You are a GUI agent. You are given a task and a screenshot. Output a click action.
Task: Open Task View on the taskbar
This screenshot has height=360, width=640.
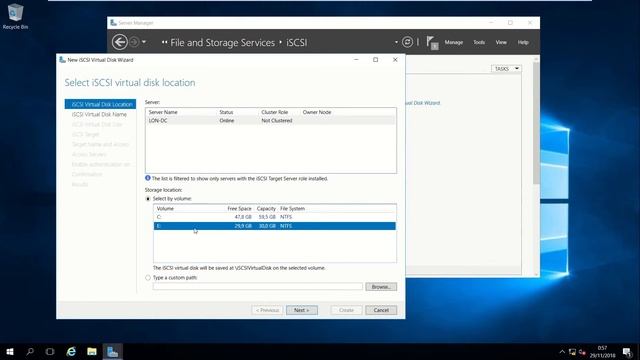tap(50, 351)
